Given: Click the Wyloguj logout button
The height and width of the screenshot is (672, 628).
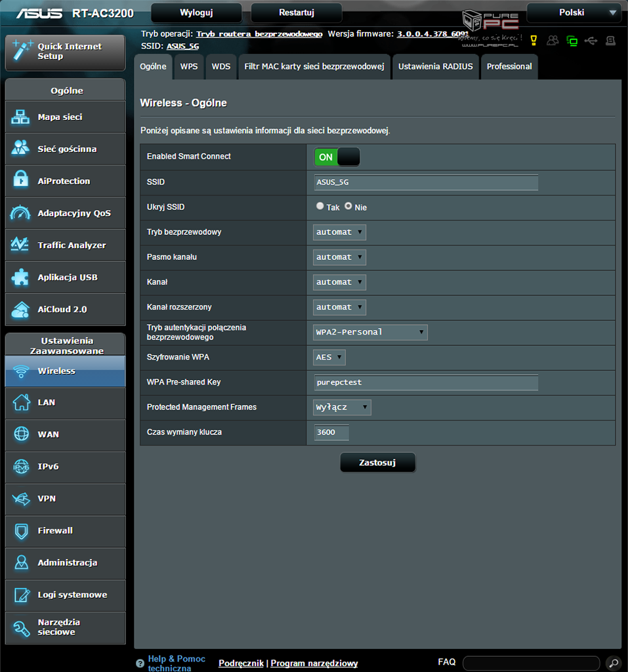Looking at the screenshot, I should tap(196, 12).
